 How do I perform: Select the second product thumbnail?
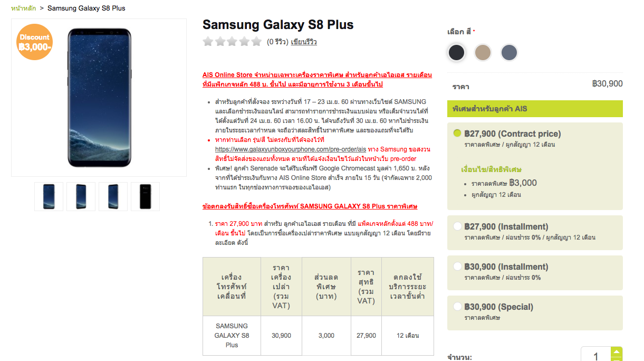point(81,196)
